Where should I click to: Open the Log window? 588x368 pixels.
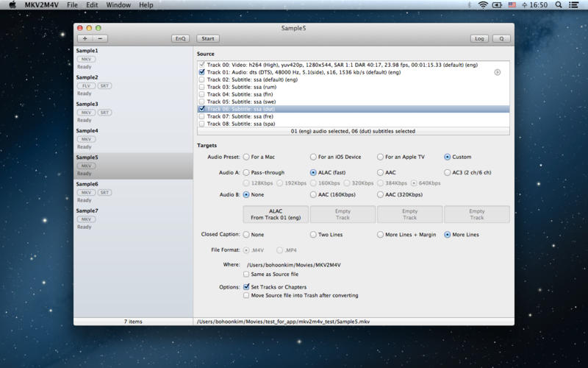pos(479,39)
